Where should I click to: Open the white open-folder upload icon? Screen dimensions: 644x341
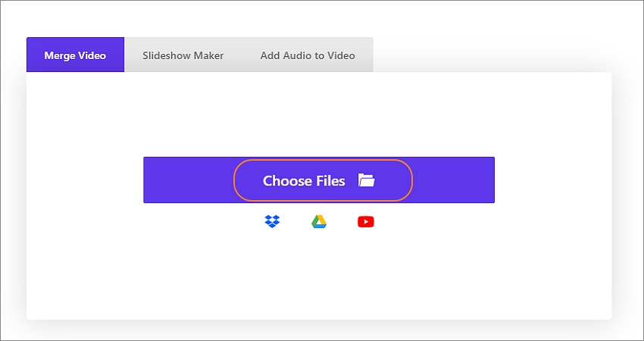pyautogui.click(x=367, y=180)
